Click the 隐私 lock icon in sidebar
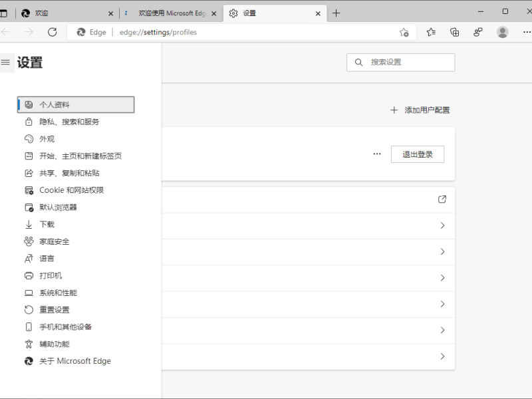This screenshot has height=399, width=532. tap(29, 122)
